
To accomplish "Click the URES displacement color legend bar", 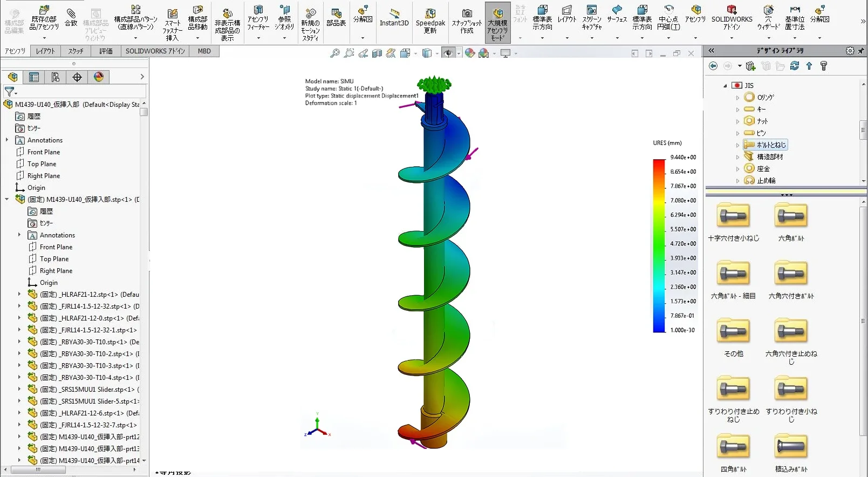I will click(x=659, y=246).
